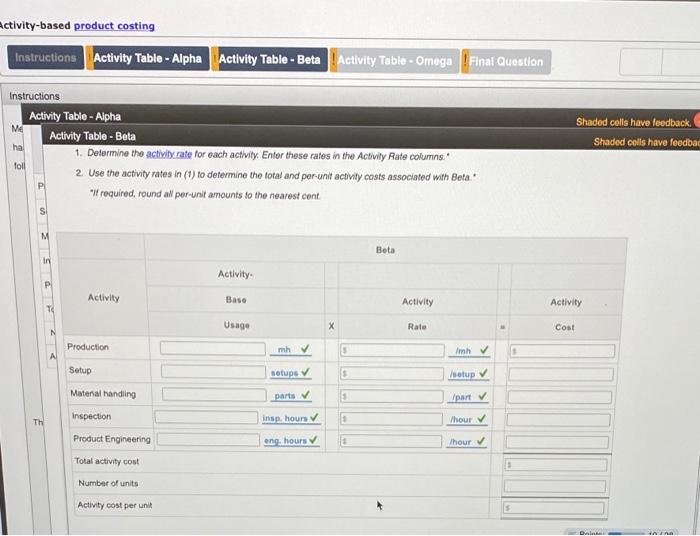Click Activity cost per unit field
This screenshot has height=536, width=700.
click(554, 508)
